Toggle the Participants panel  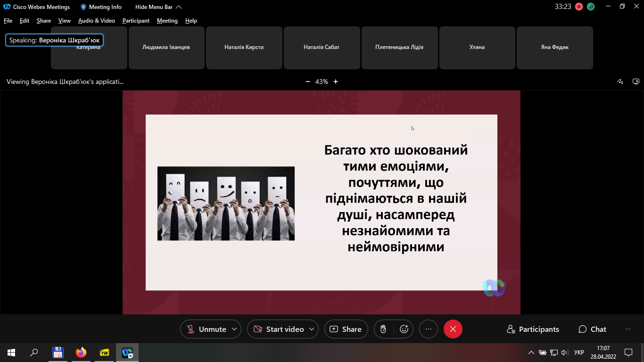coord(533,329)
